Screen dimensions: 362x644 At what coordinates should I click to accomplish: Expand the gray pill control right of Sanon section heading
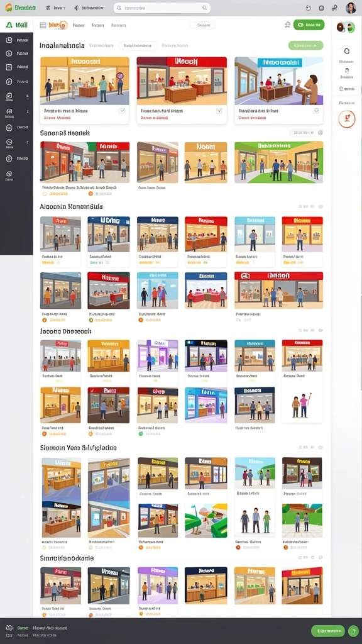[302, 133]
